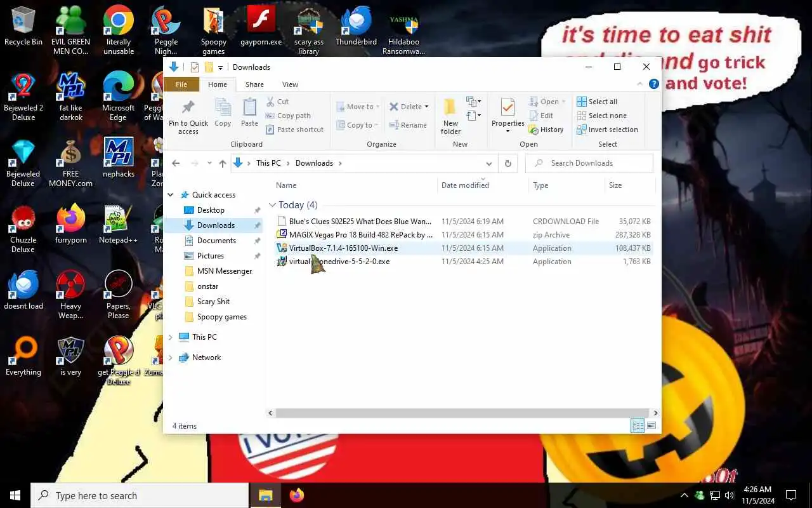Select Documents in navigation pane
This screenshot has height=508, width=812.
[216, 241]
